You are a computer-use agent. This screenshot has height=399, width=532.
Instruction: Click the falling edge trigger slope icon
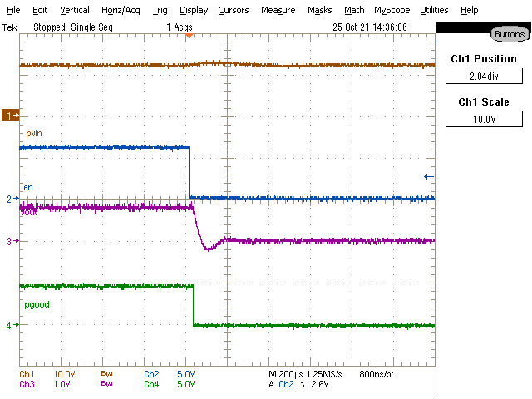tap(303, 384)
